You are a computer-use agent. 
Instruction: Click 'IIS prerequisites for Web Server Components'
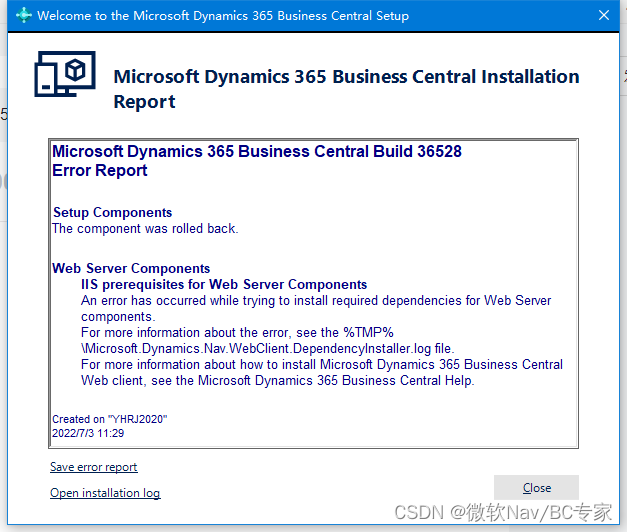click(x=224, y=284)
